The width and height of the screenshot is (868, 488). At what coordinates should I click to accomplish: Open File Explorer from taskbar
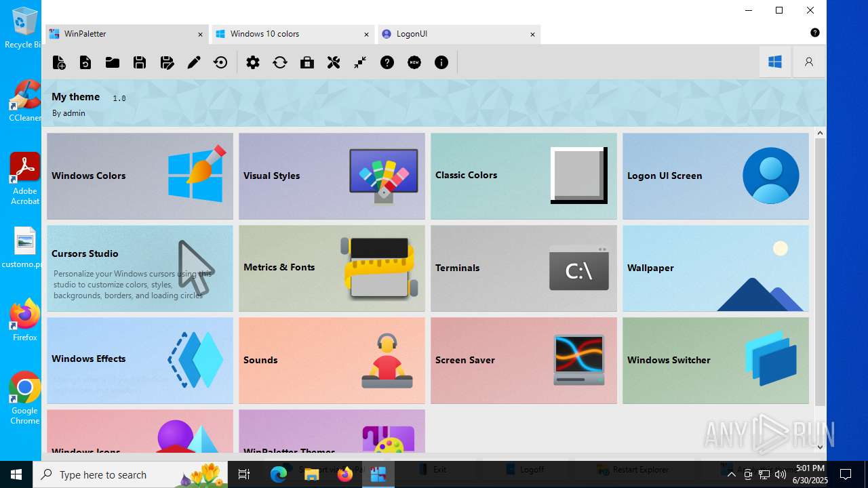(312, 474)
